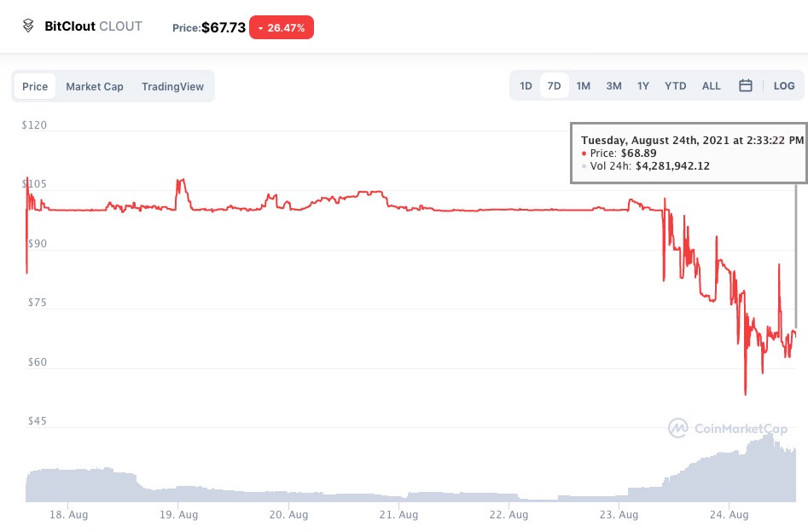Open the Market Cap tab

pyautogui.click(x=95, y=86)
